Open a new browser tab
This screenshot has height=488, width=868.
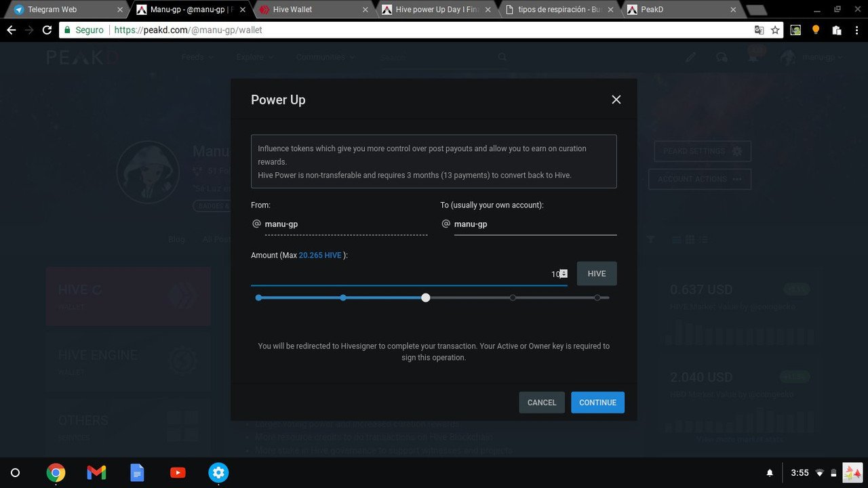757,10
